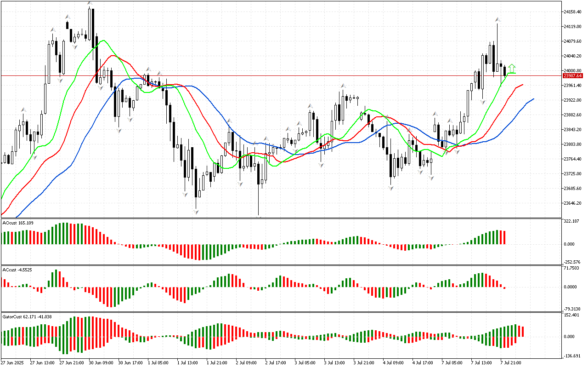Screen dimensions: 588x368
Task: Click the 24158.40 price scale label
Action: tap(574, 11)
